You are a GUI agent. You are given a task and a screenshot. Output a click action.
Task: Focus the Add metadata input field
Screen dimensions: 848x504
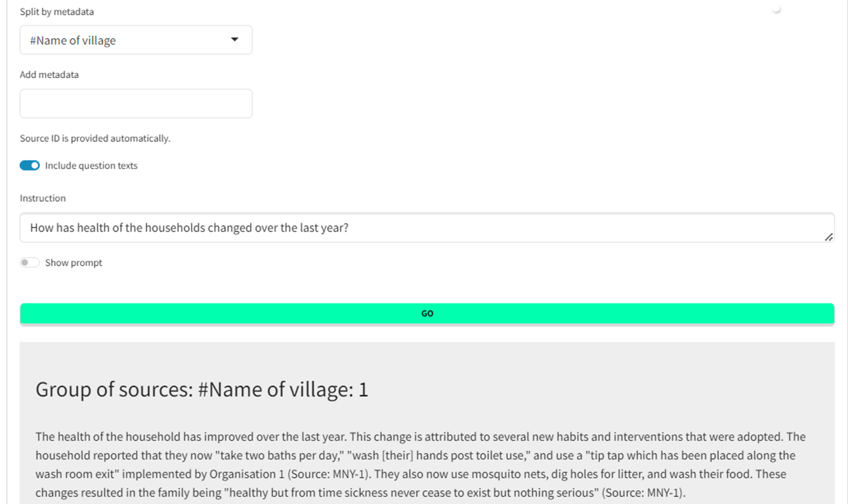tap(136, 104)
